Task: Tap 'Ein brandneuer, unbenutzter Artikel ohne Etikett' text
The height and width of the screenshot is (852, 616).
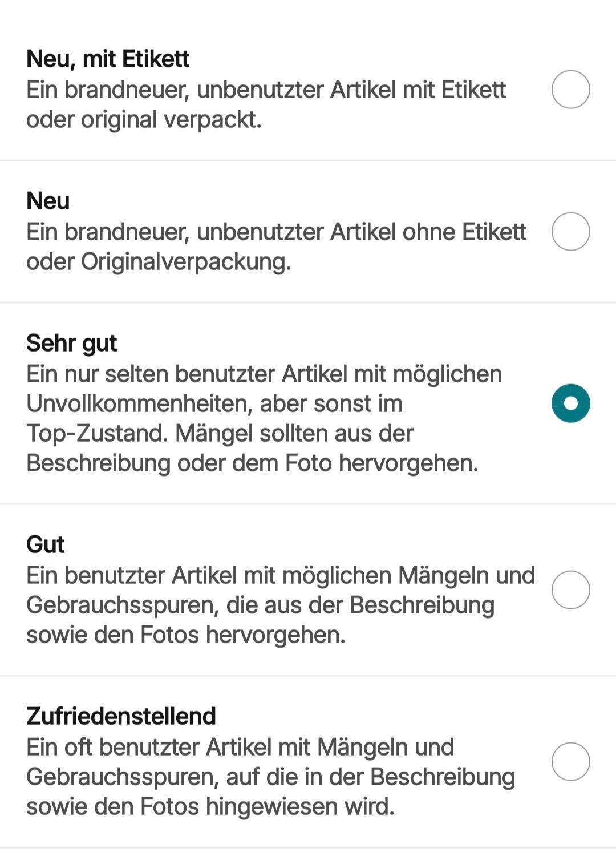Action: point(276,232)
